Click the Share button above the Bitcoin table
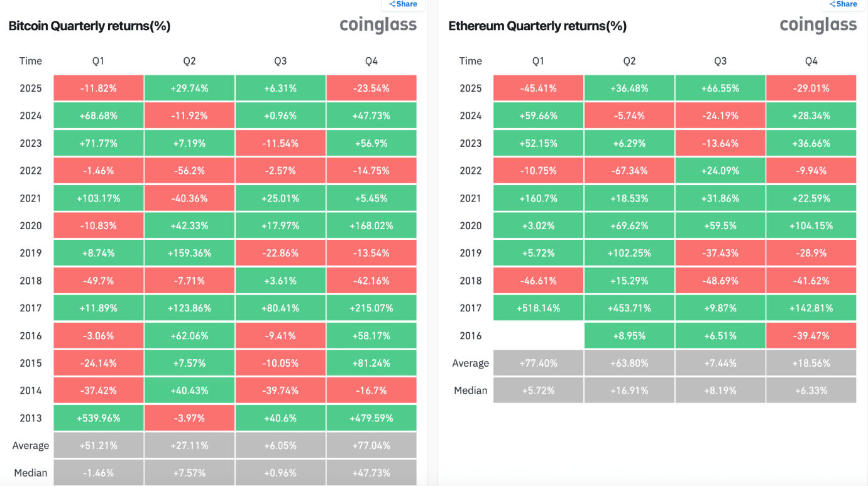 pyautogui.click(x=403, y=4)
